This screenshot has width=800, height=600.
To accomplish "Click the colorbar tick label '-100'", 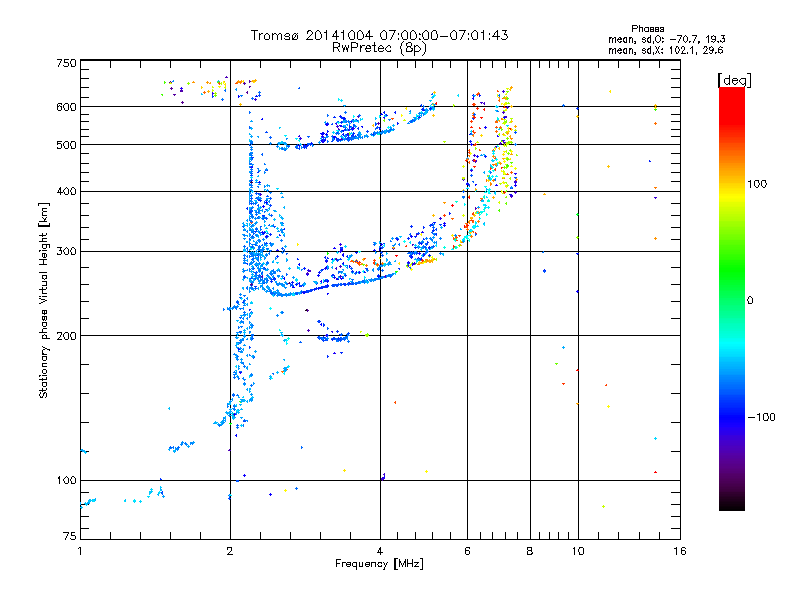I will (761, 417).
